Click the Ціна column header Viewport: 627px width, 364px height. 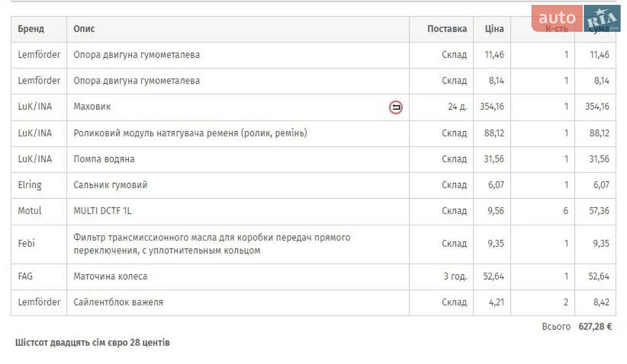[x=494, y=29]
